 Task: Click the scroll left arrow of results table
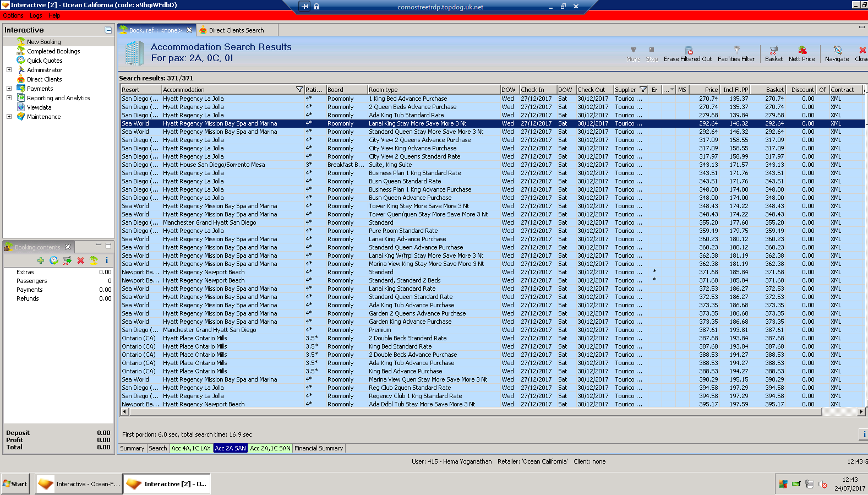click(125, 411)
